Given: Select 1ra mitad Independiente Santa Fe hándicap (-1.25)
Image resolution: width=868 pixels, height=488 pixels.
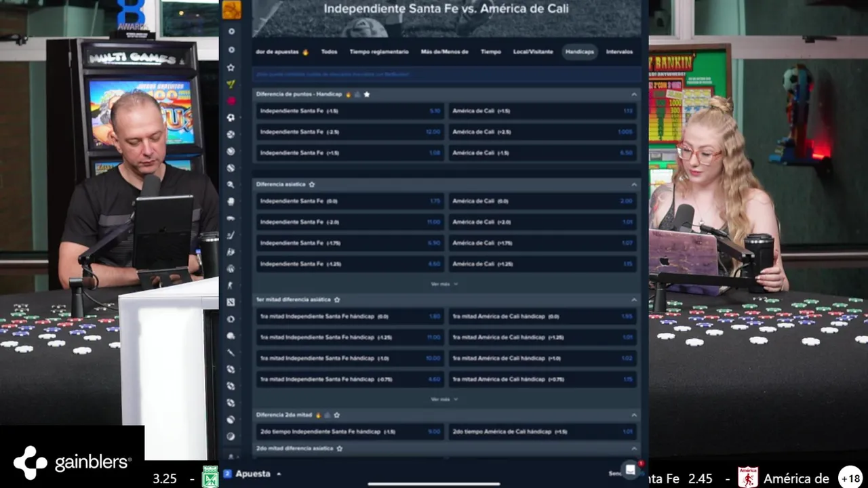Looking at the screenshot, I should click(x=350, y=338).
